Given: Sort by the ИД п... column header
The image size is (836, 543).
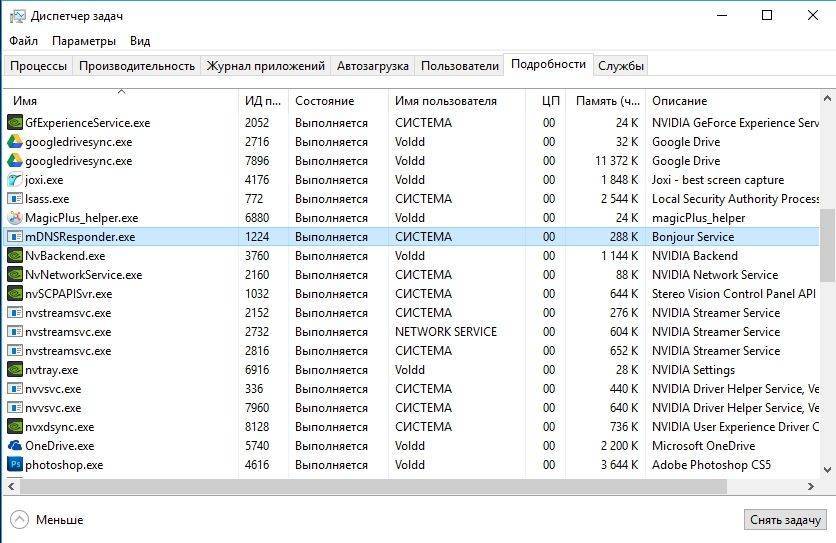Looking at the screenshot, I should pos(263,101).
